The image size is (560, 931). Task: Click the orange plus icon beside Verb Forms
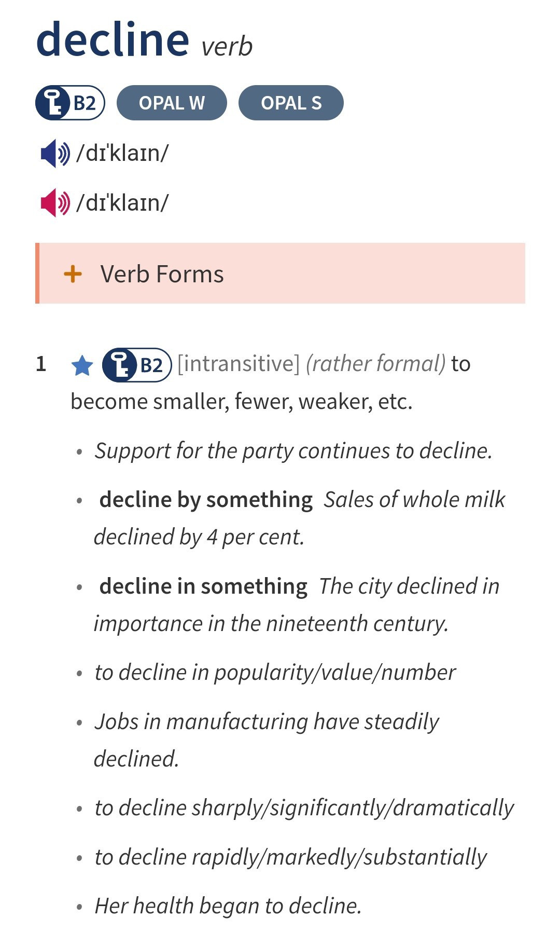(73, 274)
